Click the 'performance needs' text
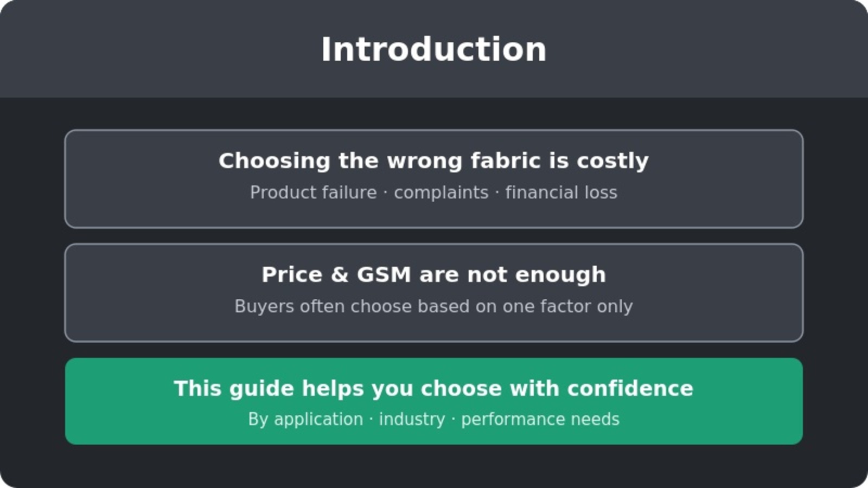 pyautogui.click(x=540, y=419)
